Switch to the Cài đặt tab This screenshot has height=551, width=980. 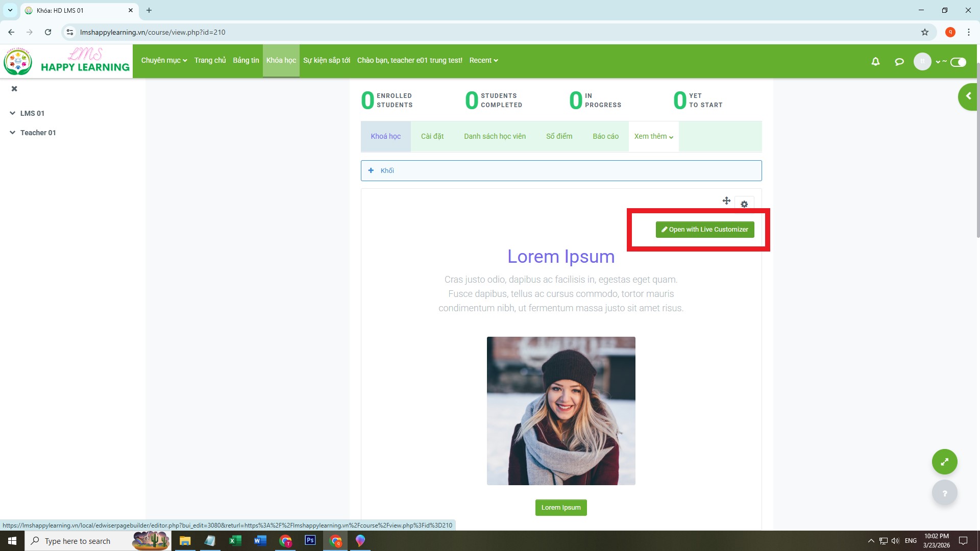click(432, 136)
